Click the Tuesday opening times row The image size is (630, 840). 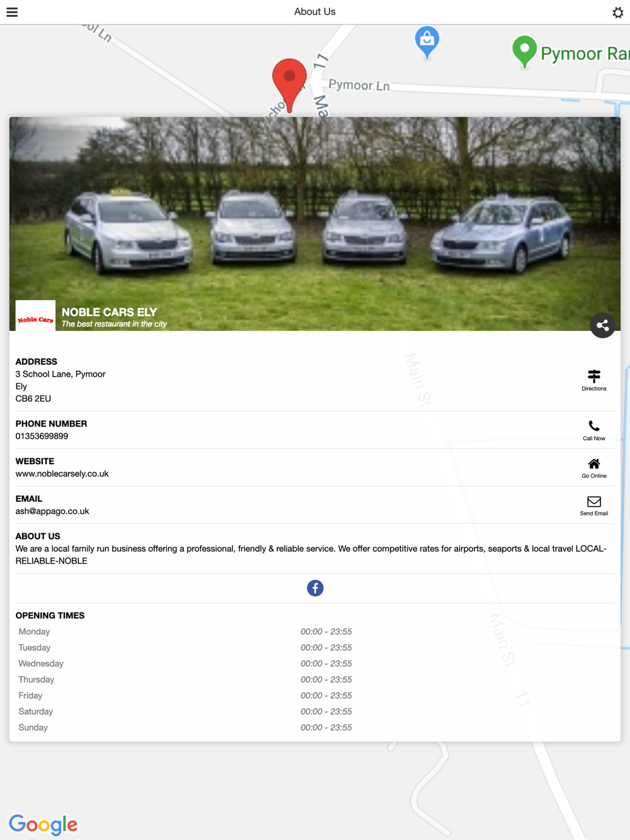315,647
